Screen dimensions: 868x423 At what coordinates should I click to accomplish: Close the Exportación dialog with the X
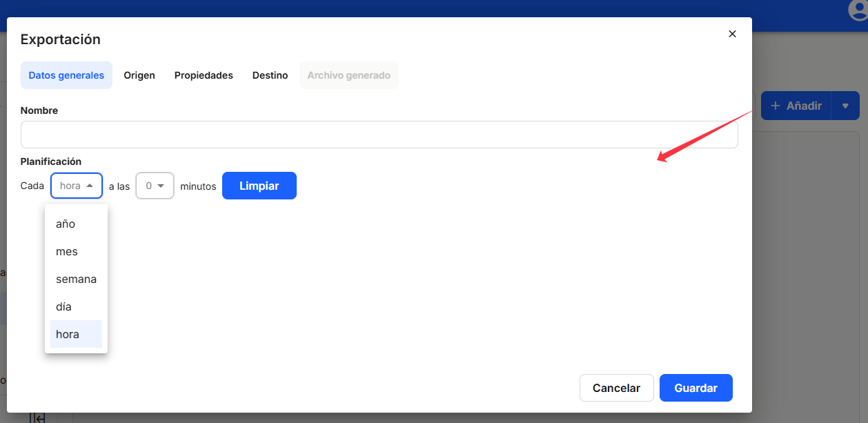coord(732,34)
